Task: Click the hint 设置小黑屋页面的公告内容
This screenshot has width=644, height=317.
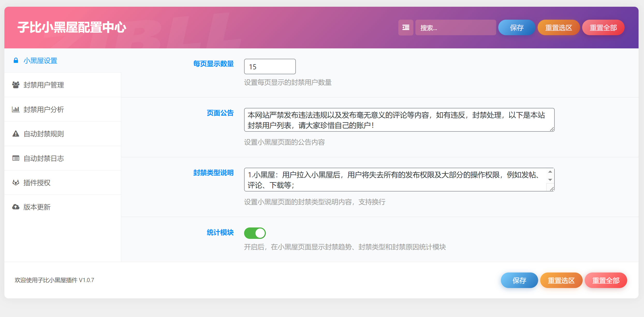Action: click(x=284, y=142)
